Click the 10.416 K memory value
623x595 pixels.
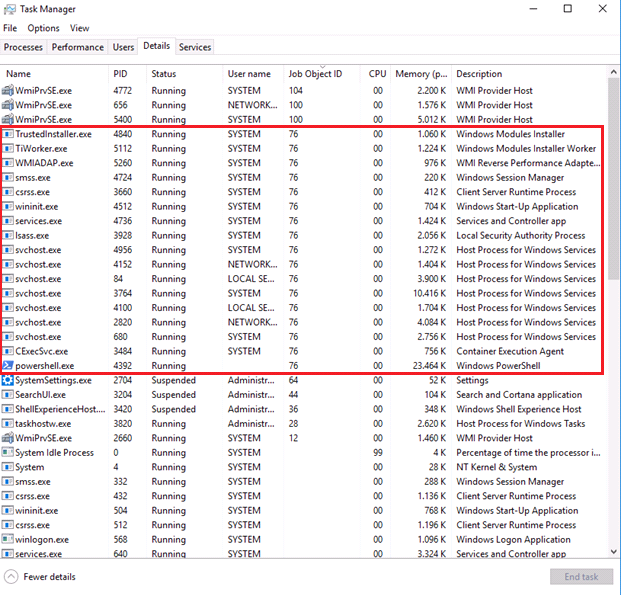coord(429,294)
